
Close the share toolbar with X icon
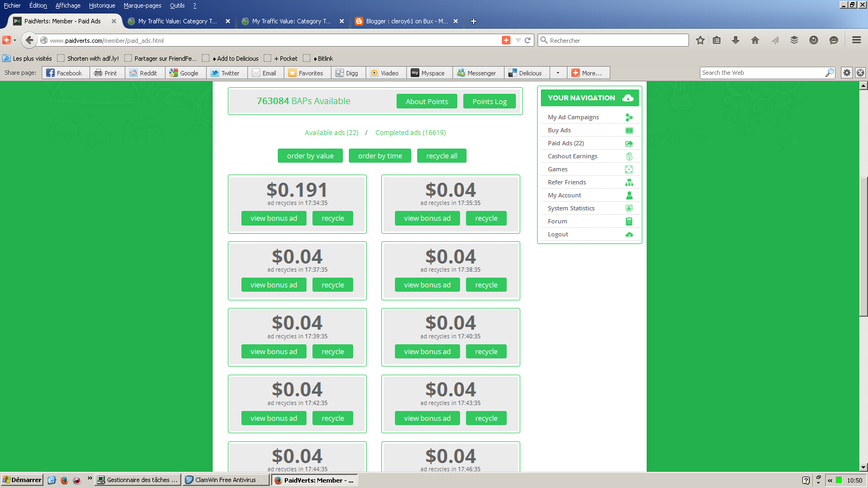860,73
